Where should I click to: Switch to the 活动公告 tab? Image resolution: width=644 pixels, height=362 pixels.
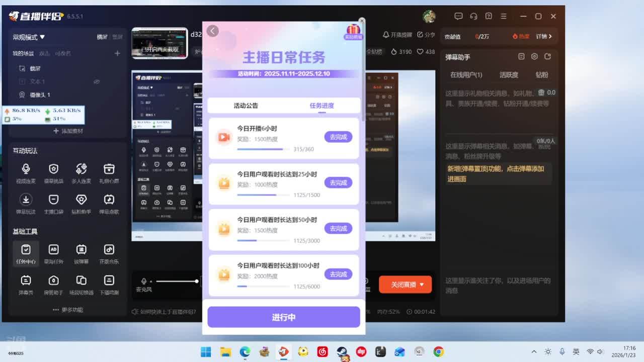coord(246,106)
